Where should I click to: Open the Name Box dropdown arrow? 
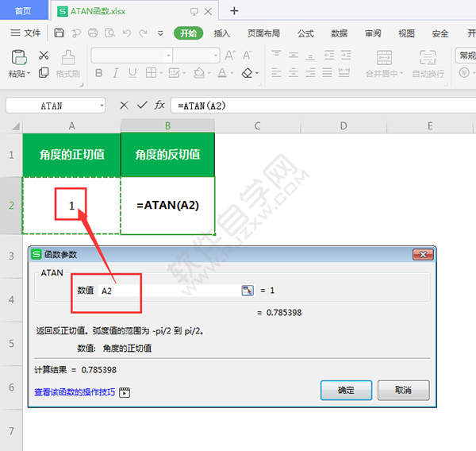tap(102, 106)
